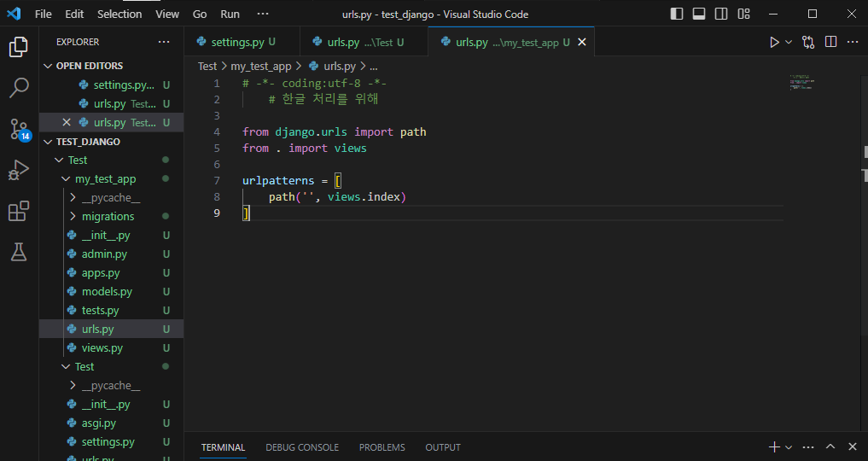Expand the migrations folder
The image size is (868, 461).
(111, 216)
